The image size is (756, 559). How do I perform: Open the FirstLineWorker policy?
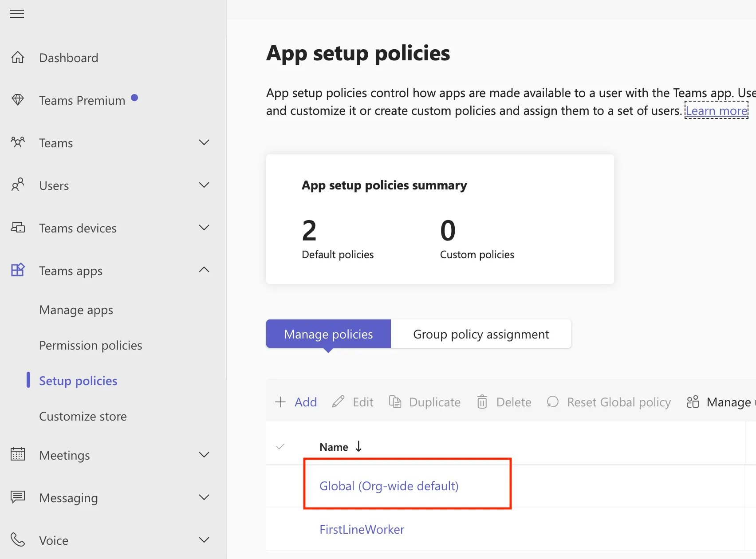tap(362, 529)
